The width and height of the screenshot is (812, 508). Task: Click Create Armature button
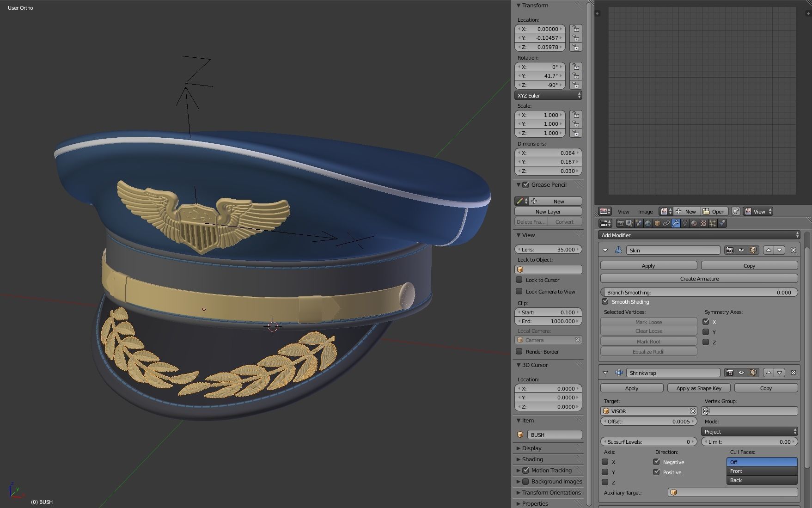coord(699,279)
